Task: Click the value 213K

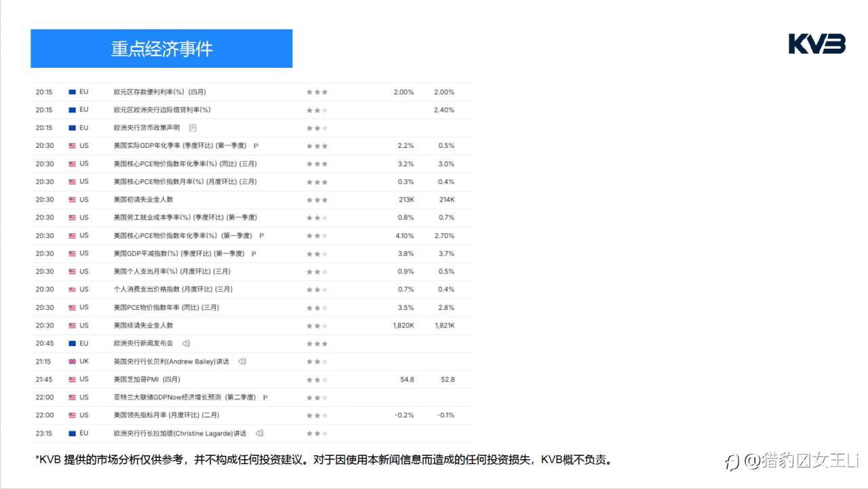Action: [x=406, y=200]
